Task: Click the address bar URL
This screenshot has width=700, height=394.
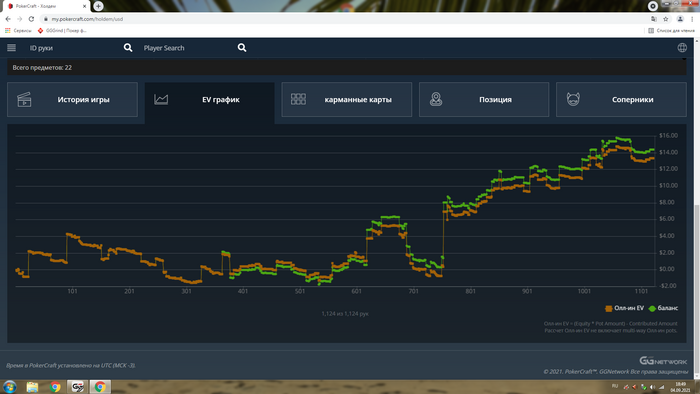Action: point(87,19)
